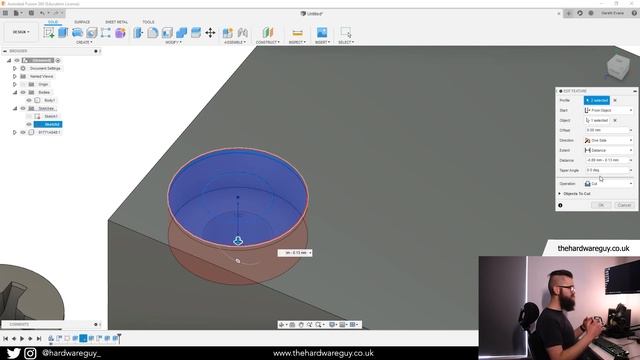Expand the Origin node

[x=15, y=84]
